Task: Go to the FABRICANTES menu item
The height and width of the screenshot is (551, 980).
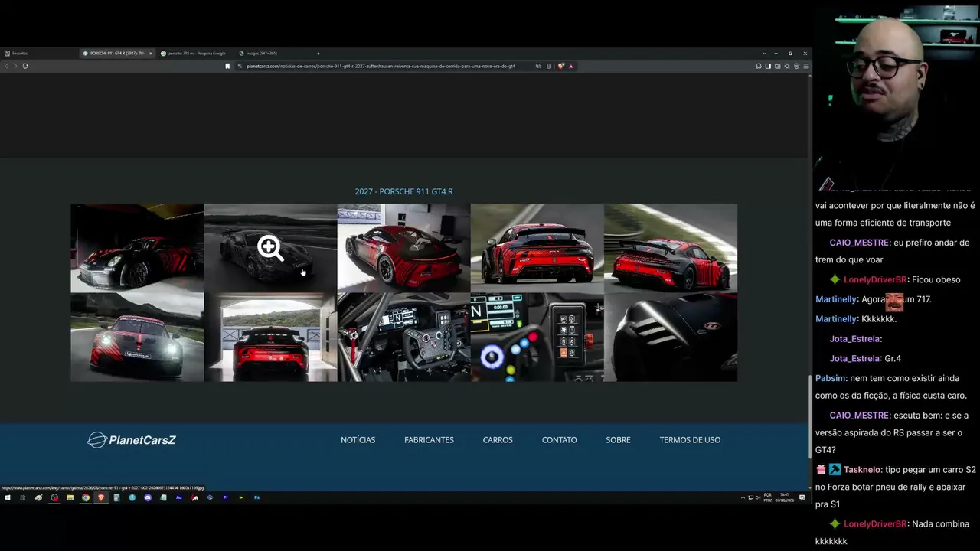Action: (x=429, y=440)
